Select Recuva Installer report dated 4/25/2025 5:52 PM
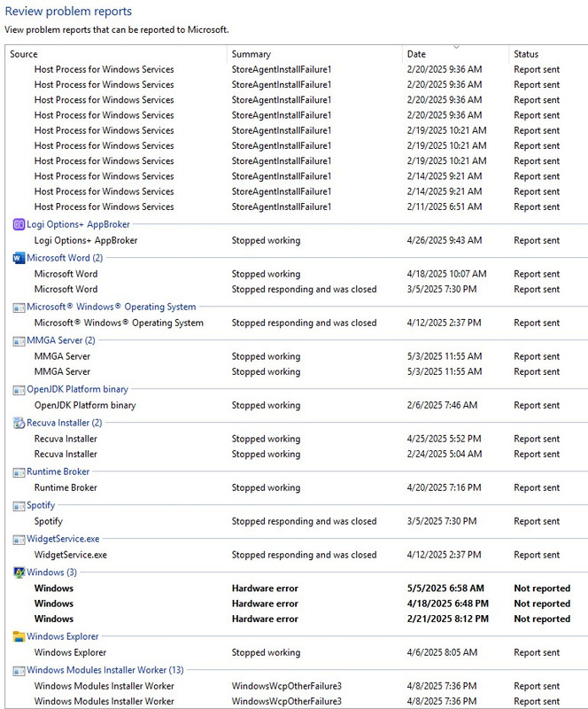This screenshot has width=588, height=709. point(297,439)
